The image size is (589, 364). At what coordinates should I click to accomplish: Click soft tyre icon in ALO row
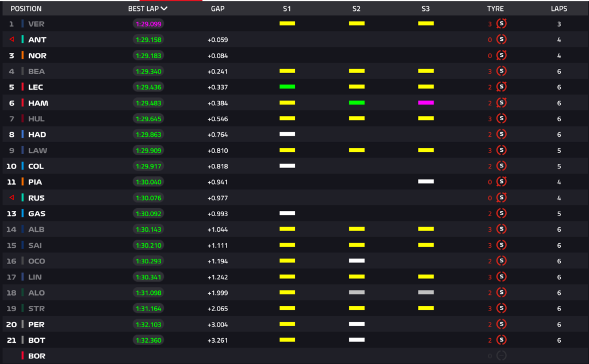coord(501,292)
